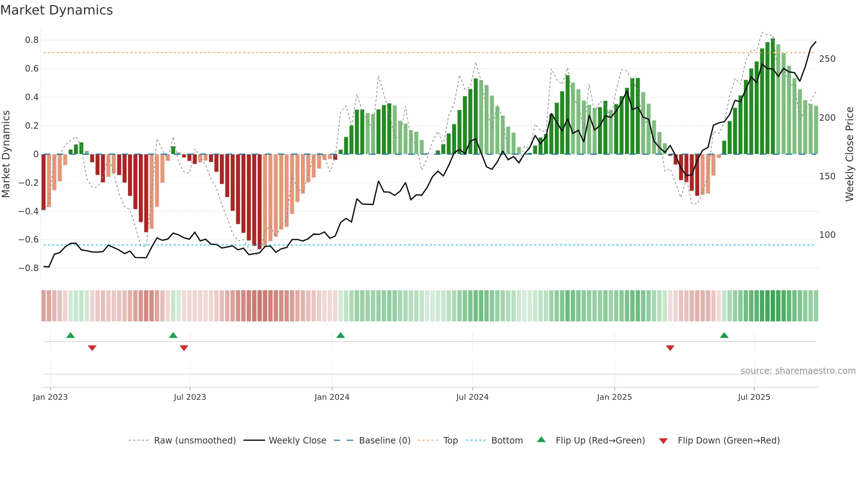Toggle the Flip Down (Green→Red) legend entry

[x=719, y=440]
